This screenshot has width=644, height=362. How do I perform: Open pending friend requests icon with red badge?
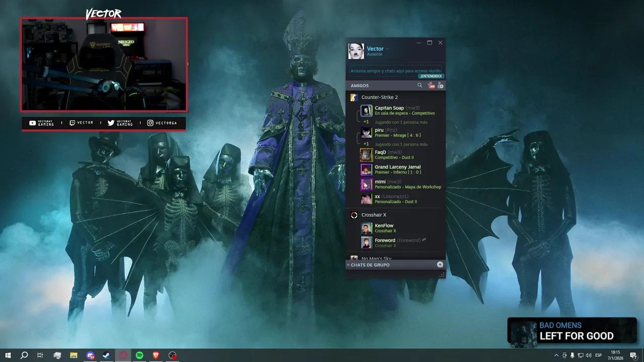431,85
